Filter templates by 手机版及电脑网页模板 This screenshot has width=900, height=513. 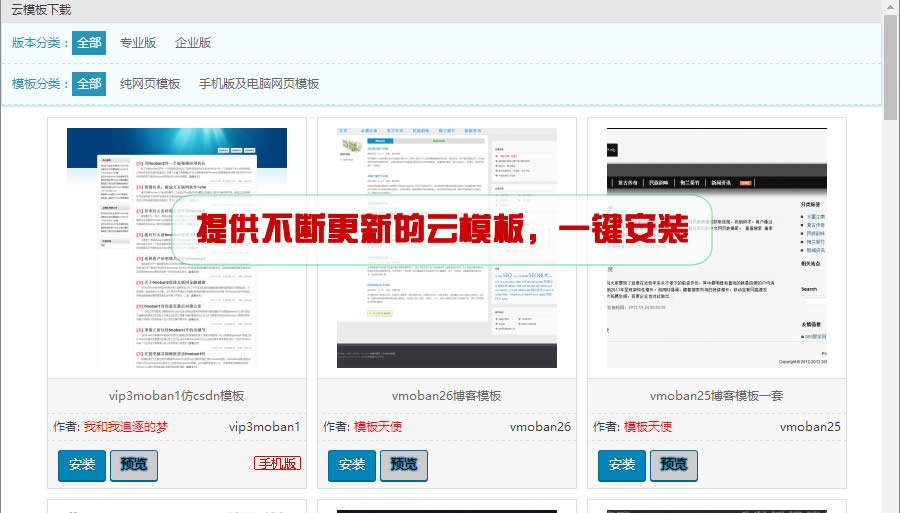[x=258, y=84]
